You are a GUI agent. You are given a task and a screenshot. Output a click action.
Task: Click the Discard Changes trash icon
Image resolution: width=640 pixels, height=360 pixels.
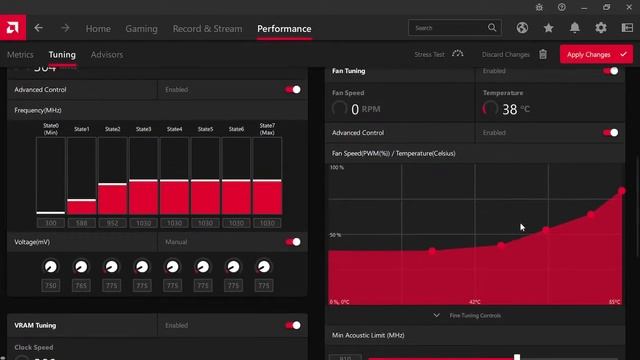tap(543, 54)
